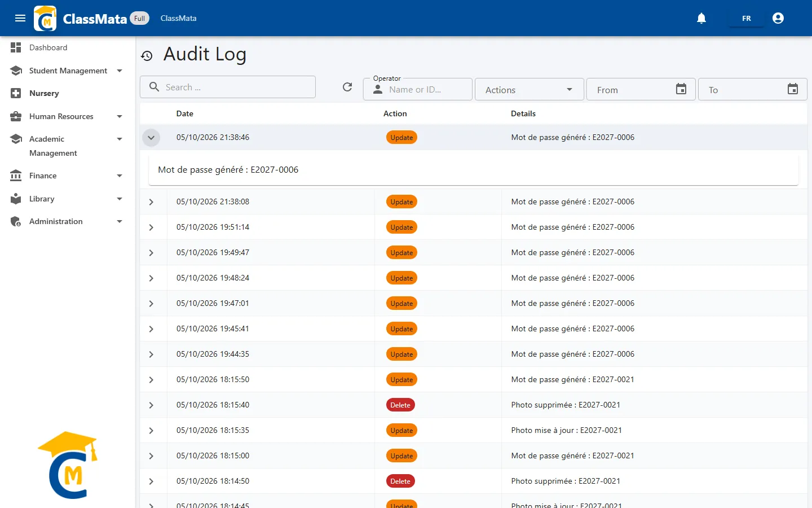
Task: Expand Administration submenu arrow
Action: tap(120, 221)
